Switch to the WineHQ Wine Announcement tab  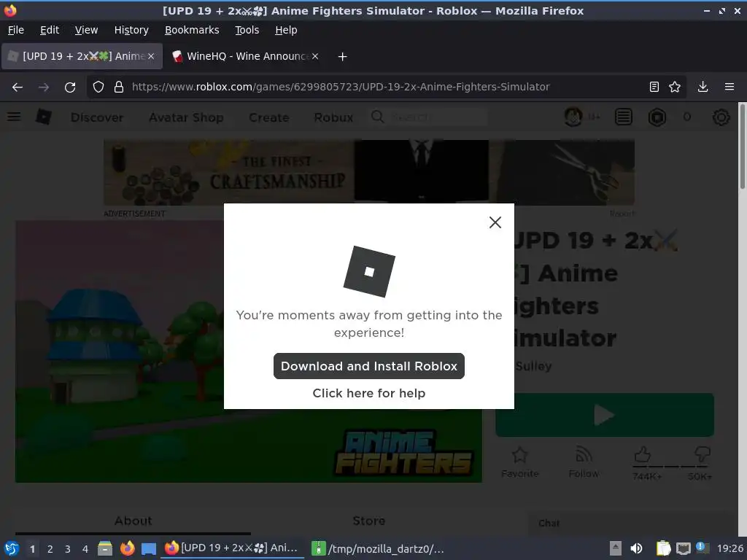tap(245, 56)
